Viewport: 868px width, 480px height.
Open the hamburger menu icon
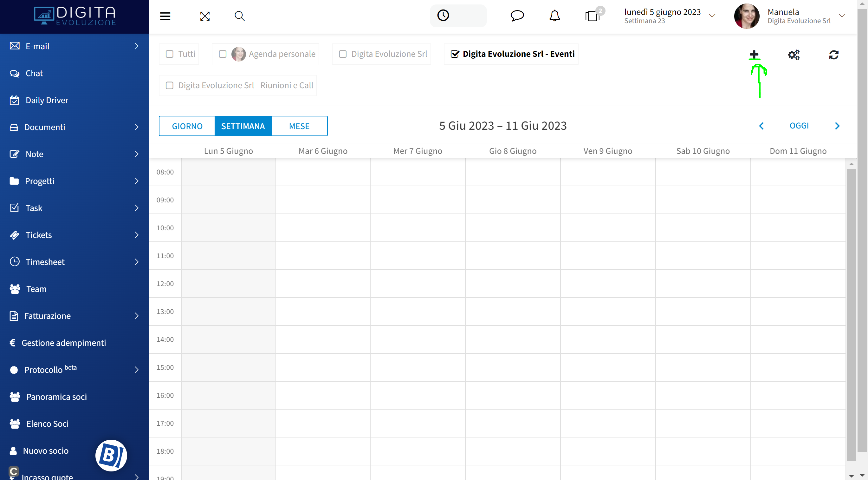pos(165,16)
